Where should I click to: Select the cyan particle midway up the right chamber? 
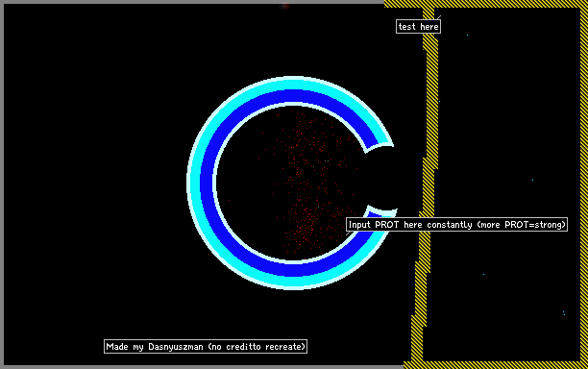[532, 180]
